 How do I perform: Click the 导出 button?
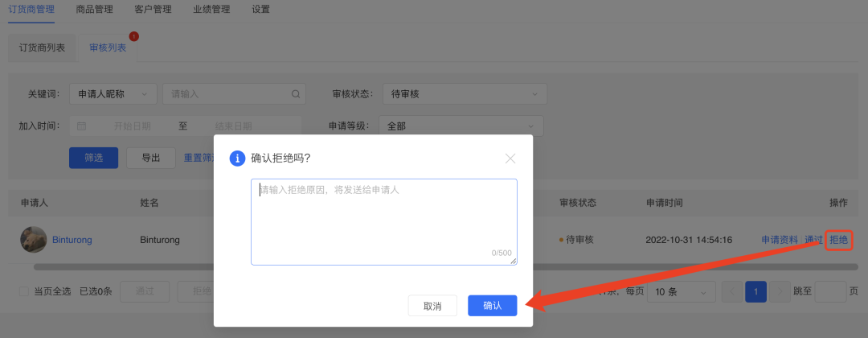151,158
